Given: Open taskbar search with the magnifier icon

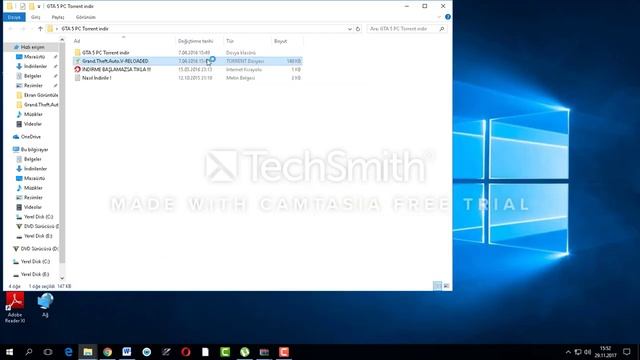Looking at the screenshot, I should pos(29,352).
